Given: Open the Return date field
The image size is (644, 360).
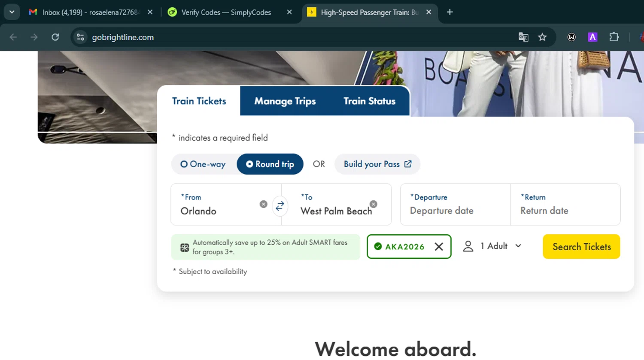Looking at the screenshot, I should tap(565, 205).
